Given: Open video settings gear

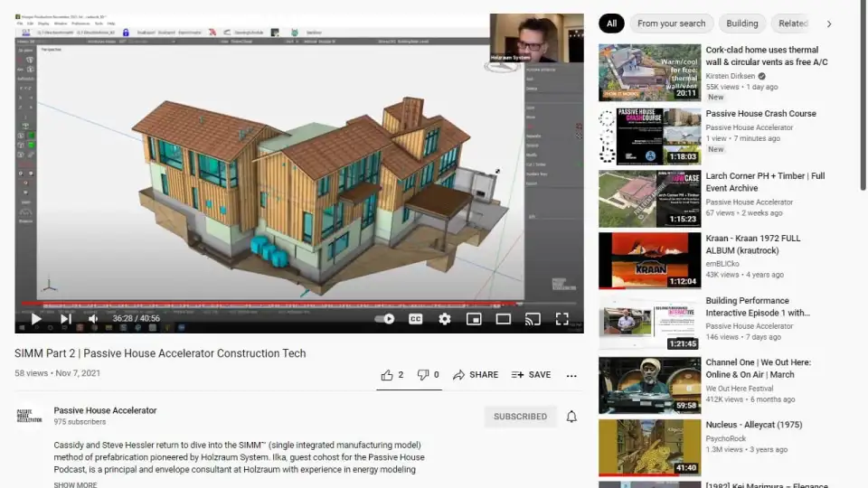Looking at the screenshot, I should coord(445,319).
